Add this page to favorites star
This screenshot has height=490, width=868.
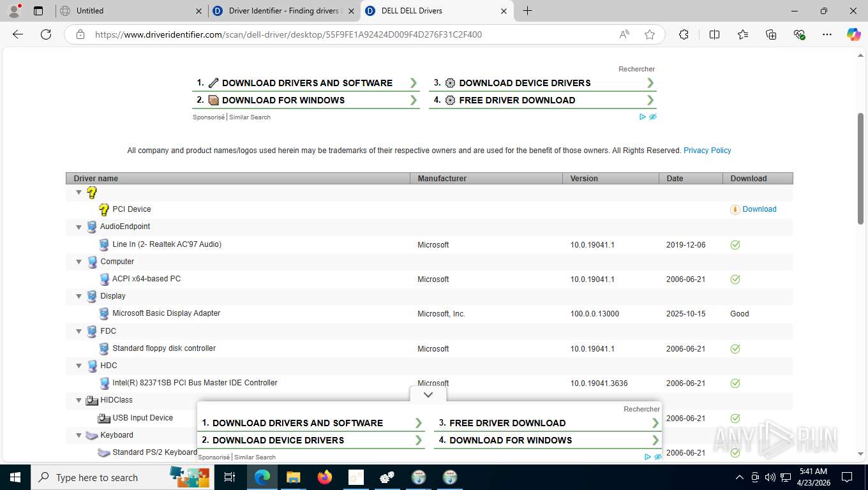pyautogui.click(x=650, y=34)
